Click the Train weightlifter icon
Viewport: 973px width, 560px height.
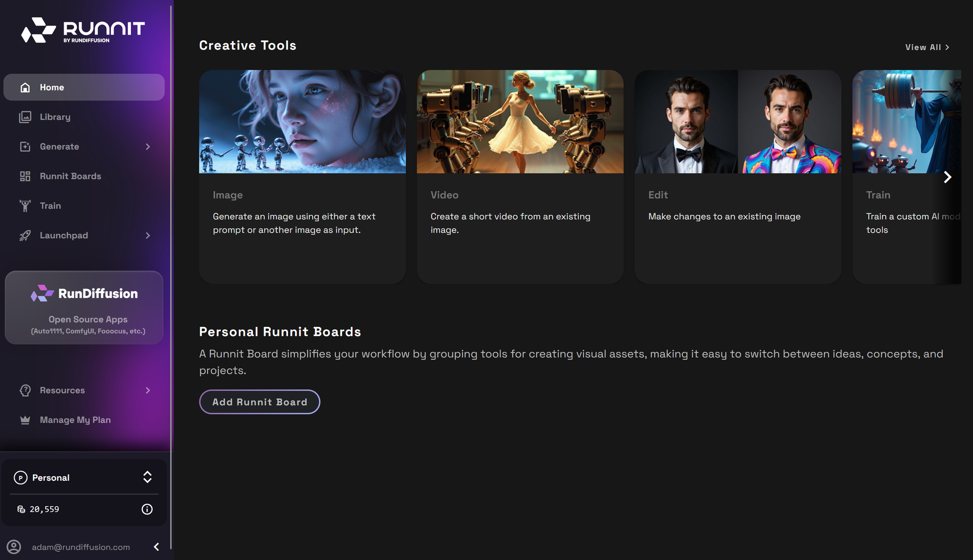25,206
